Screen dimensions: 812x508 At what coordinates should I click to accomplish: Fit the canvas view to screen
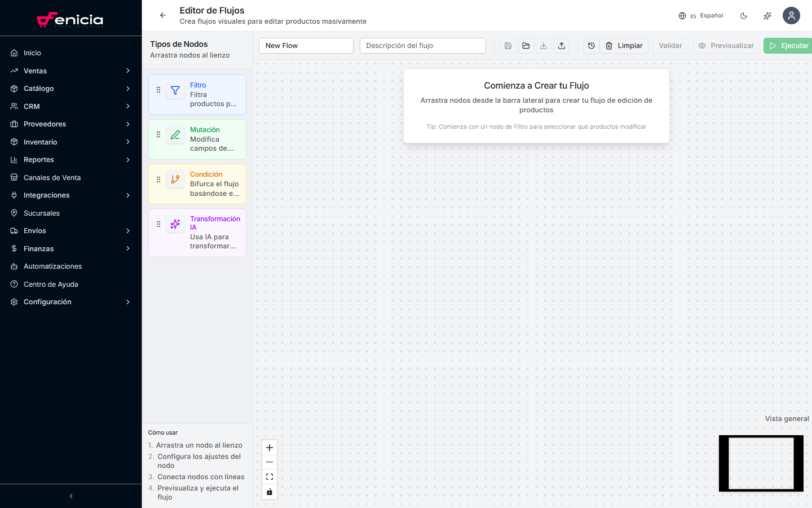coord(270,477)
